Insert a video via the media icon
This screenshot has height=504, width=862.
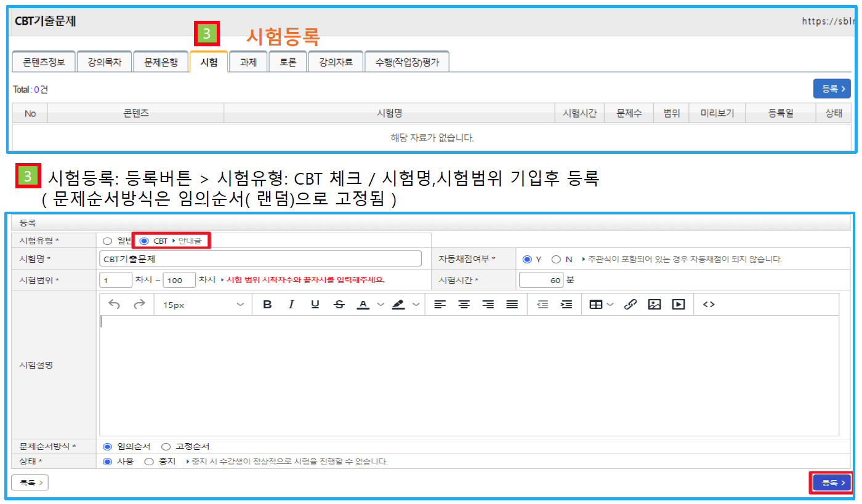[679, 305]
